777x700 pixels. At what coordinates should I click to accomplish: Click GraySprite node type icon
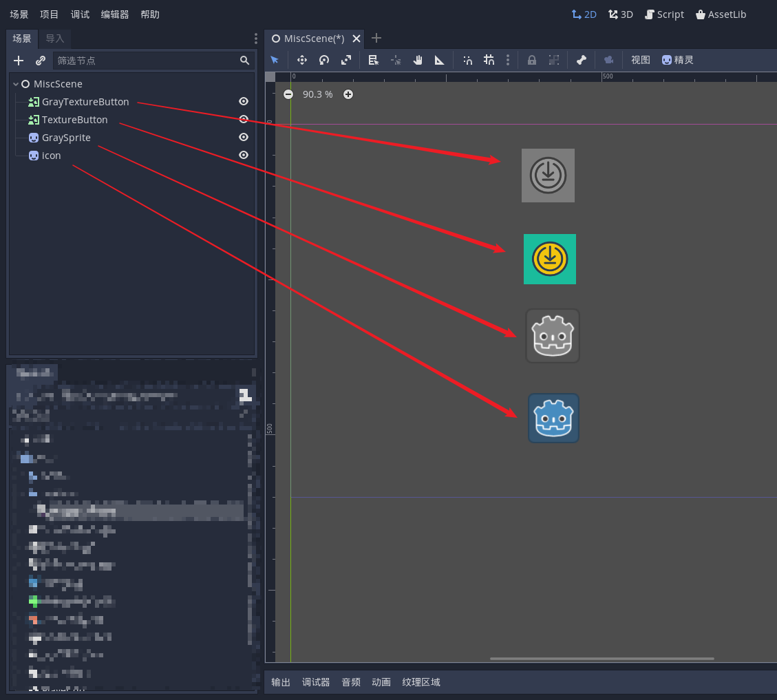click(34, 138)
